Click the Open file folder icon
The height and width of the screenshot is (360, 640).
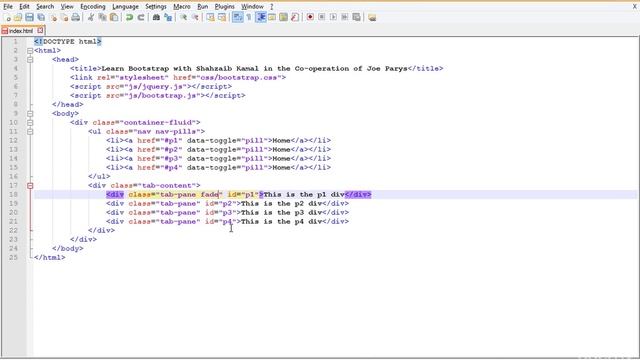pos(18,18)
